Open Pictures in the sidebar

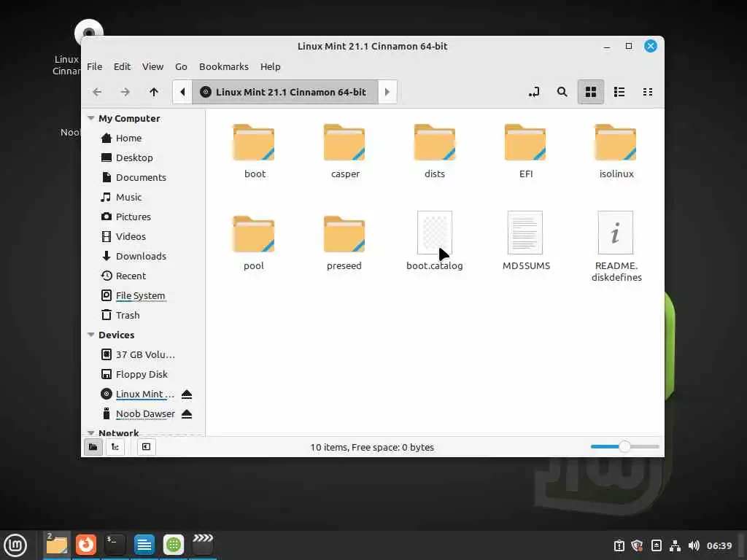133,217
